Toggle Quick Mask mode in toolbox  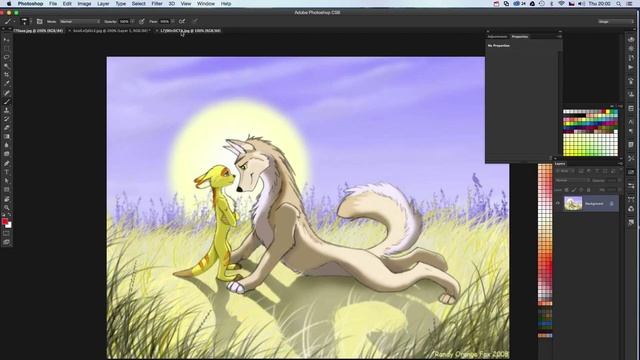tap(6, 233)
